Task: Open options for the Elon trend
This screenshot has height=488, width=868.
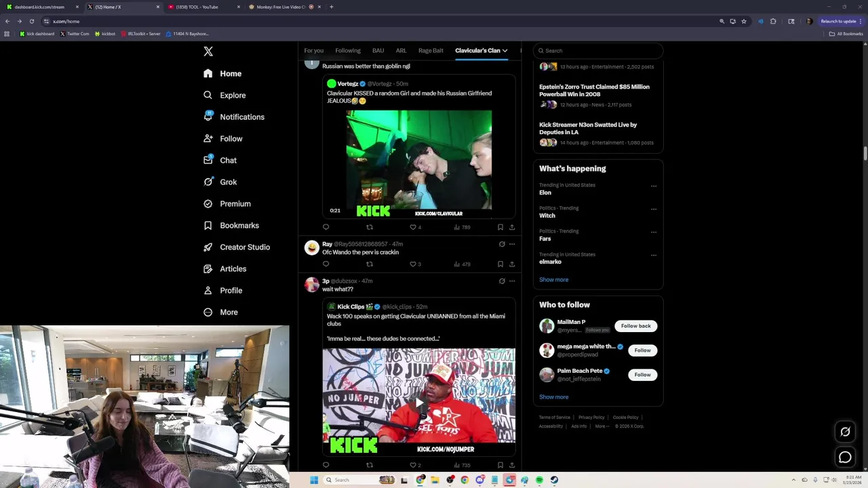Action: 654,186
